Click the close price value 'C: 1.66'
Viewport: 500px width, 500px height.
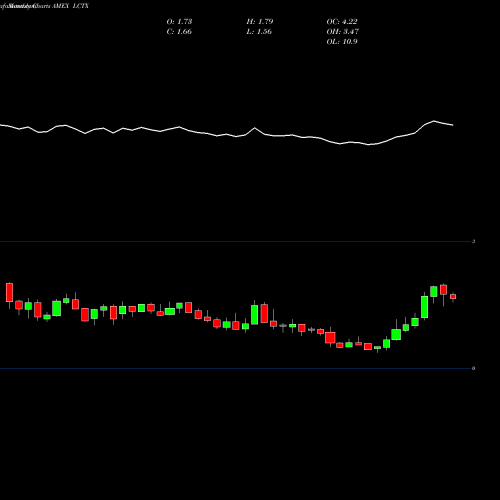coord(179,32)
